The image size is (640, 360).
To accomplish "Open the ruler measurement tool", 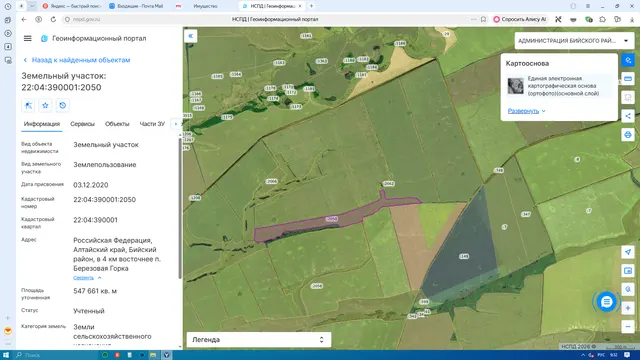I will (x=628, y=78).
